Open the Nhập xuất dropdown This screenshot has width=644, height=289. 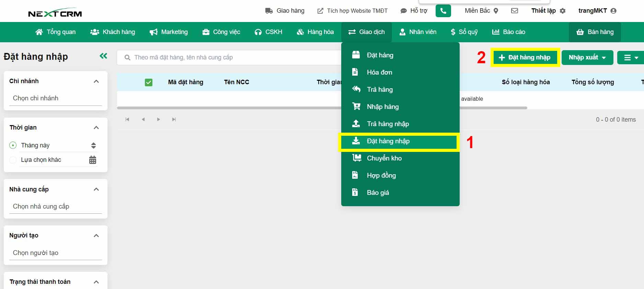(x=587, y=57)
